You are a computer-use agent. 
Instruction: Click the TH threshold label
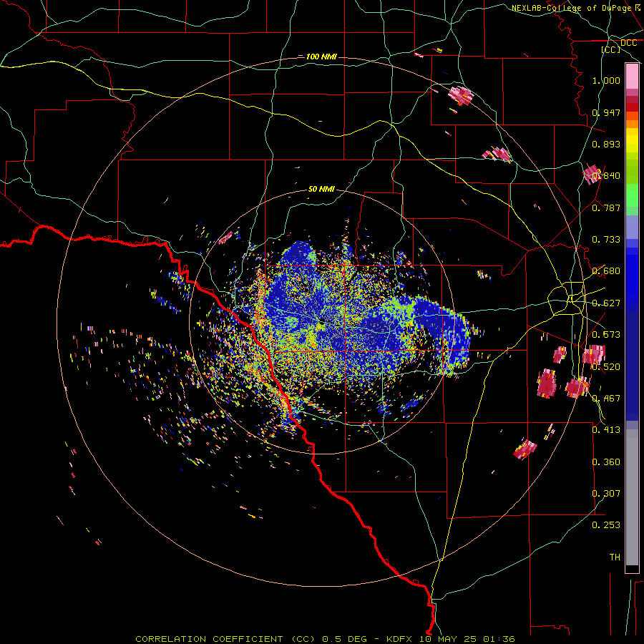coord(615,557)
